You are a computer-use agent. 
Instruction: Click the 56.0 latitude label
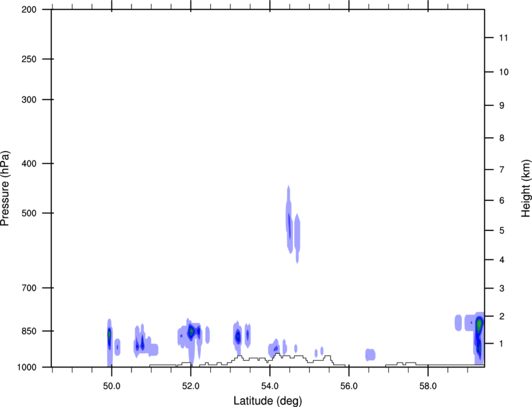tap(349, 386)
